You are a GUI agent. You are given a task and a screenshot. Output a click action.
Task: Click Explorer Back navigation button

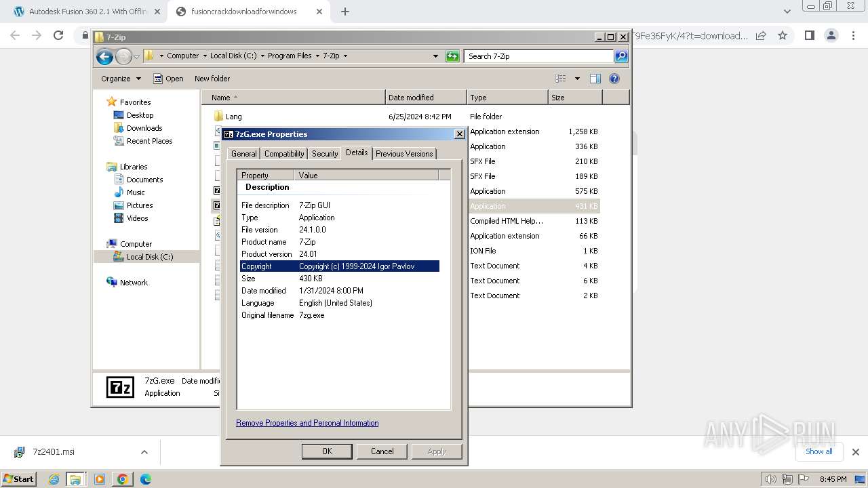(x=104, y=56)
